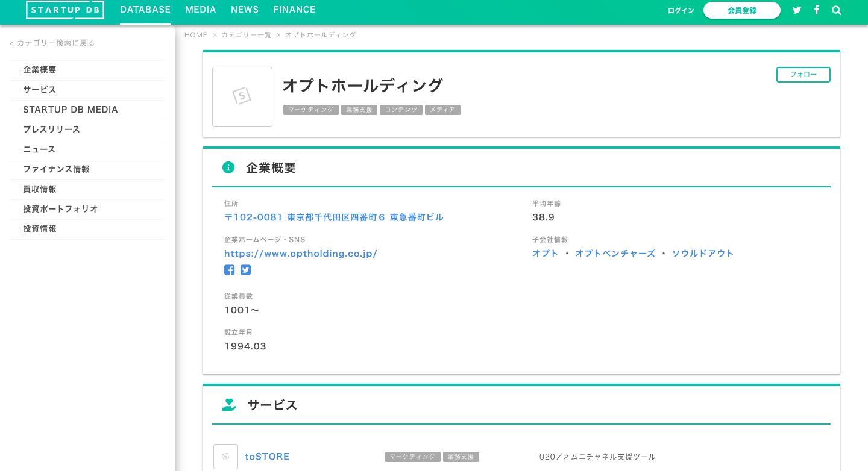The width and height of the screenshot is (868, 471).
Task: Click the STARTUP DB logo in the header
Action: tap(64, 10)
